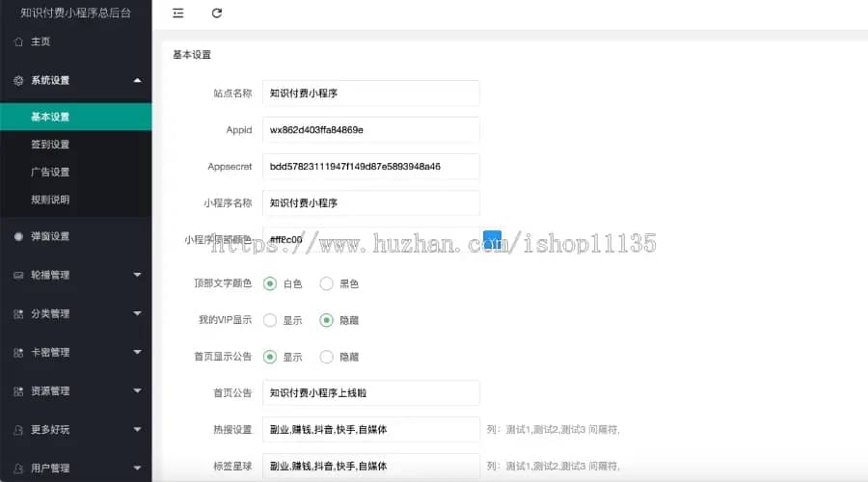Expand the 用户管理 dropdown arrow
Screen dimensions: 868x482
pos(137,468)
